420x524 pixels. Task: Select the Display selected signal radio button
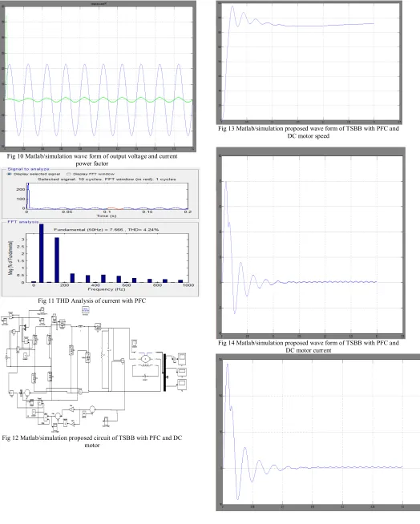(10, 174)
